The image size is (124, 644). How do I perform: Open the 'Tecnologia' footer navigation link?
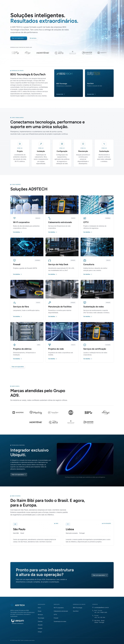tap(41, 618)
